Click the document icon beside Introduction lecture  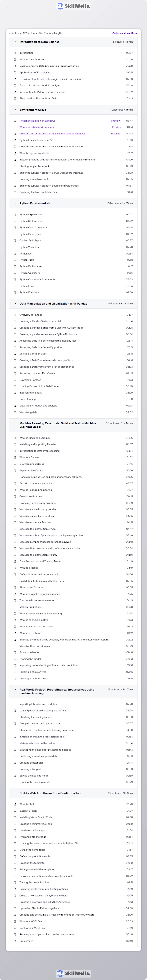(x=15, y=53)
